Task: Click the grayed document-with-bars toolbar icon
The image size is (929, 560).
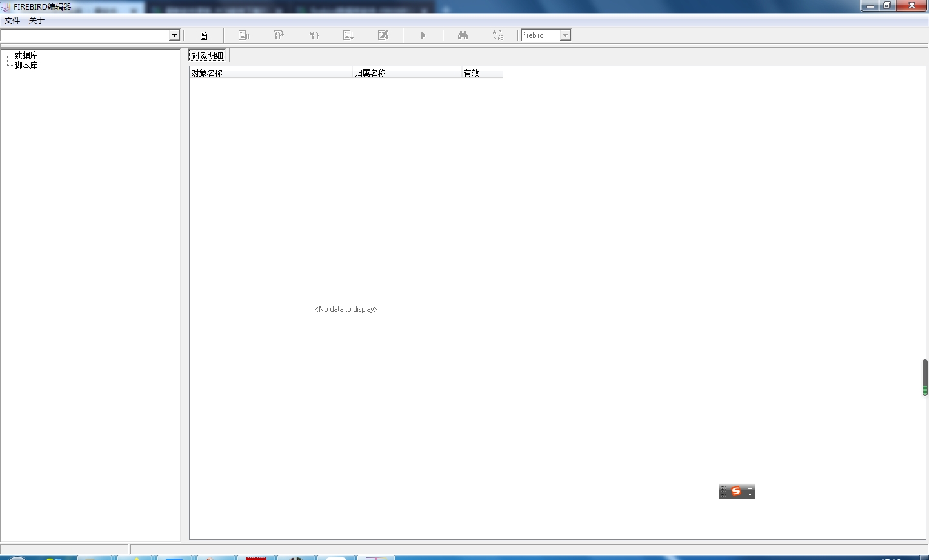Action: (x=244, y=35)
